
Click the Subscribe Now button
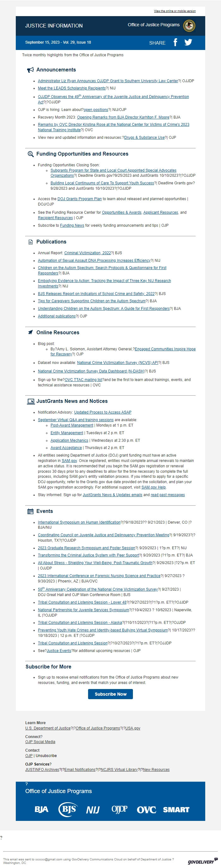click(110, 694)
